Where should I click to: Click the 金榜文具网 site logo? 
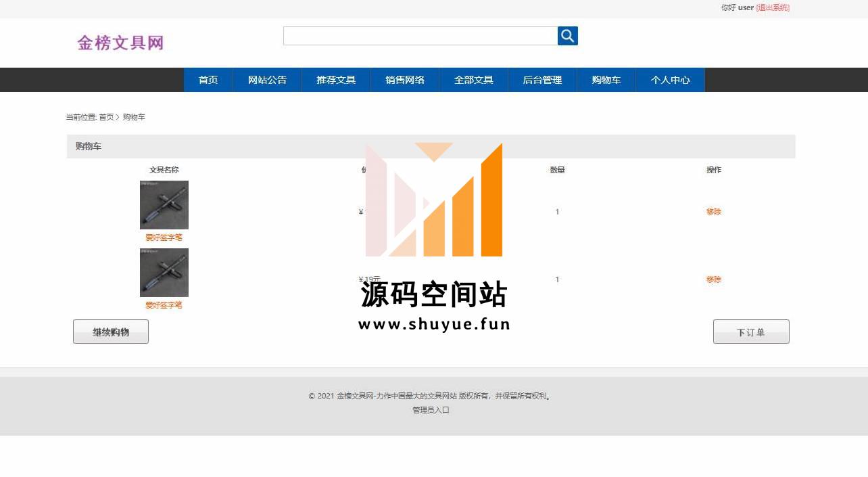[x=120, y=43]
